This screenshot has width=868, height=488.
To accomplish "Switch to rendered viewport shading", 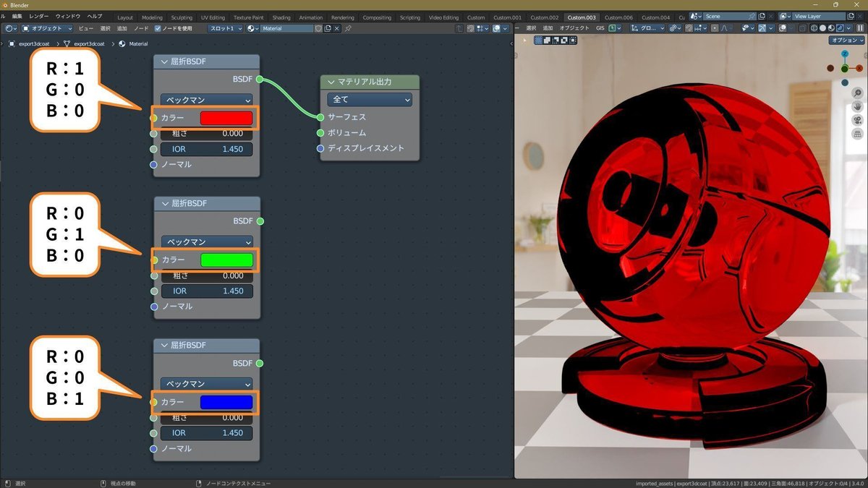I will click(x=840, y=28).
